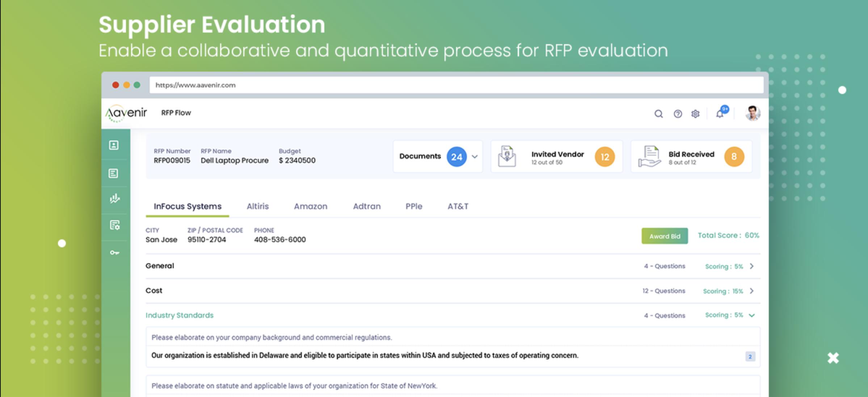Open the user profile avatar menu
Screen dimensions: 868x397
coord(753,113)
